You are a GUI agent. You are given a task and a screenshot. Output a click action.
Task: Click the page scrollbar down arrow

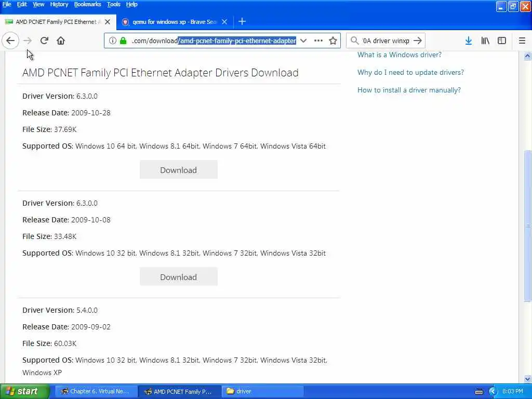(x=527, y=378)
